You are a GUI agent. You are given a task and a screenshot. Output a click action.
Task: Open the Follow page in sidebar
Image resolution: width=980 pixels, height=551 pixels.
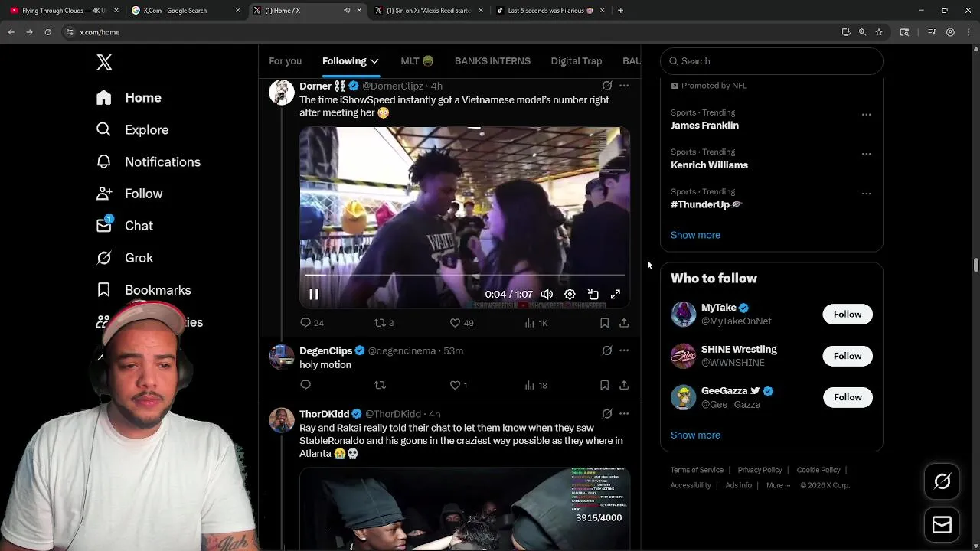coord(129,194)
